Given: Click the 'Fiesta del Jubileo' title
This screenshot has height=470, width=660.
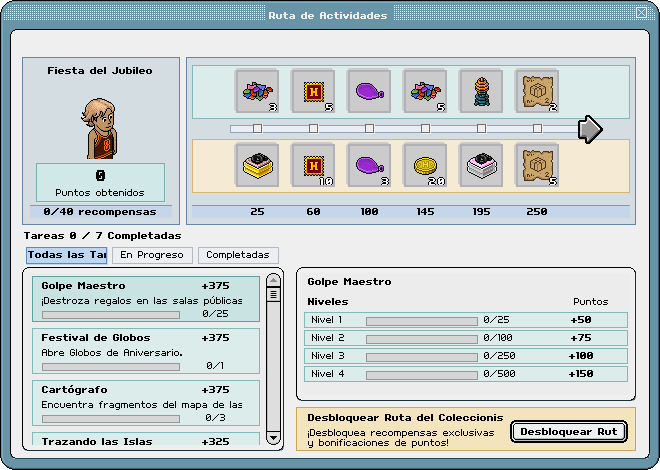Looking at the screenshot, I should 100,71.
